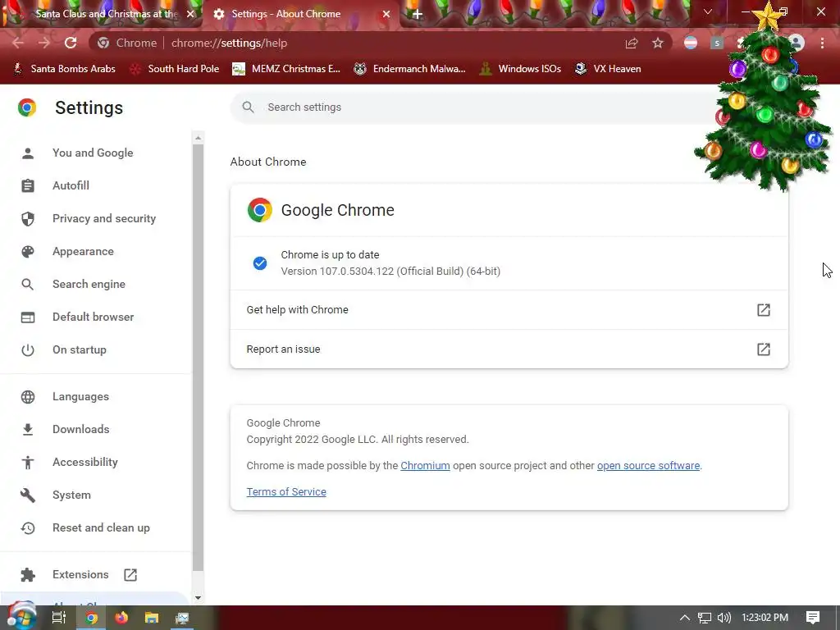This screenshot has width=840, height=630.
Task: Click the sidebar scrollbar thumb
Action: 199,357
